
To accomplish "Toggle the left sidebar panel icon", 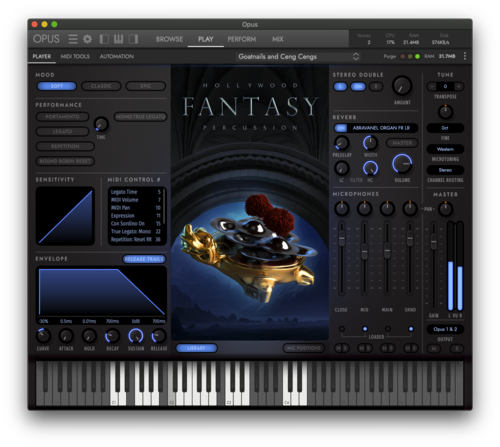I will pyautogui.click(x=104, y=39).
